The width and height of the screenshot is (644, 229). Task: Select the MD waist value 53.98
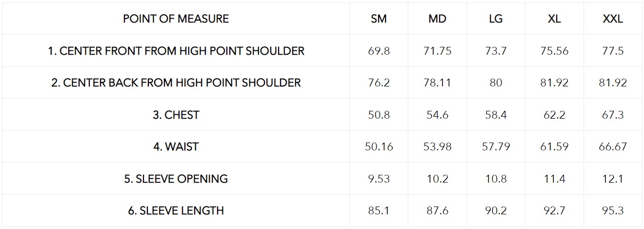[x=437, y=146]
